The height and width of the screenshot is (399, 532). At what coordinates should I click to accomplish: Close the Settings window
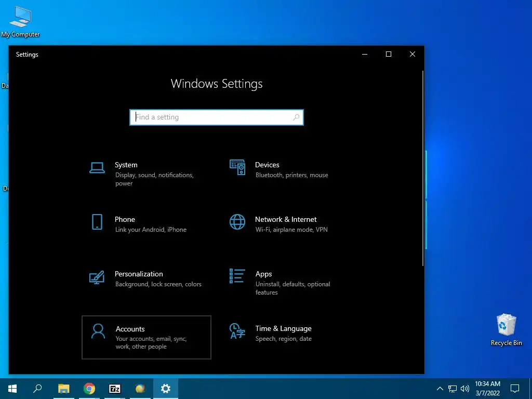click(x=412, y=54)
